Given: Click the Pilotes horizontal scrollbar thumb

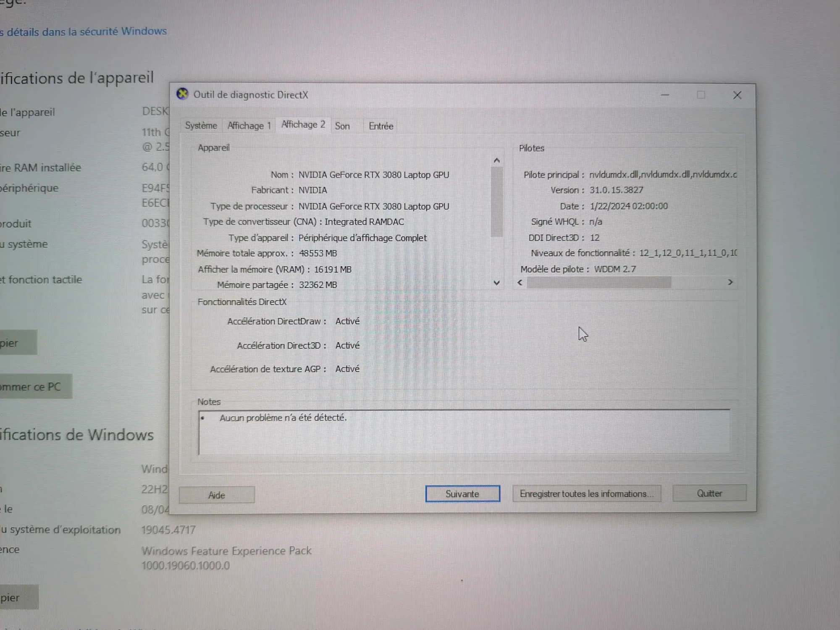Looking at the screenshot, I should 599,282.
